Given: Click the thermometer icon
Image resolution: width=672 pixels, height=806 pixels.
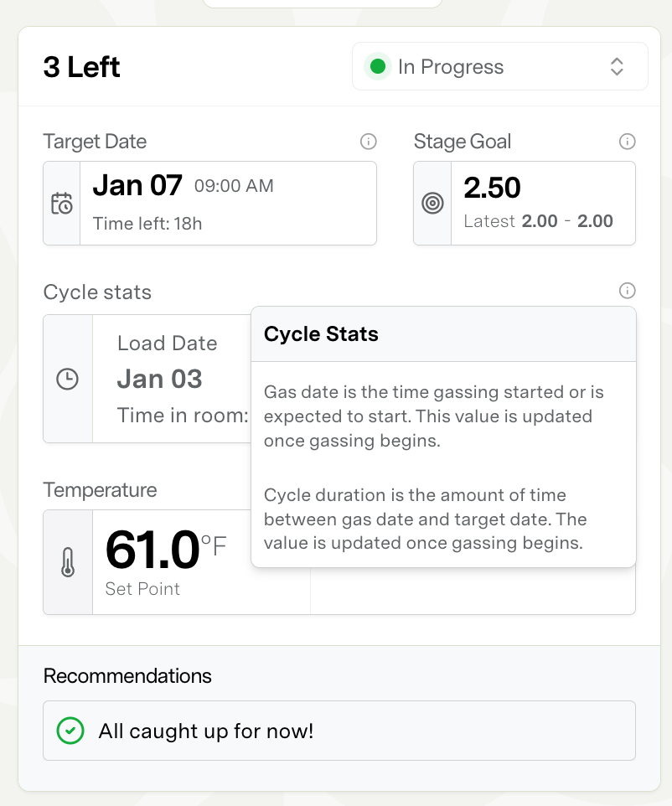Looking at the screenshot, I should tap(68, 562).
